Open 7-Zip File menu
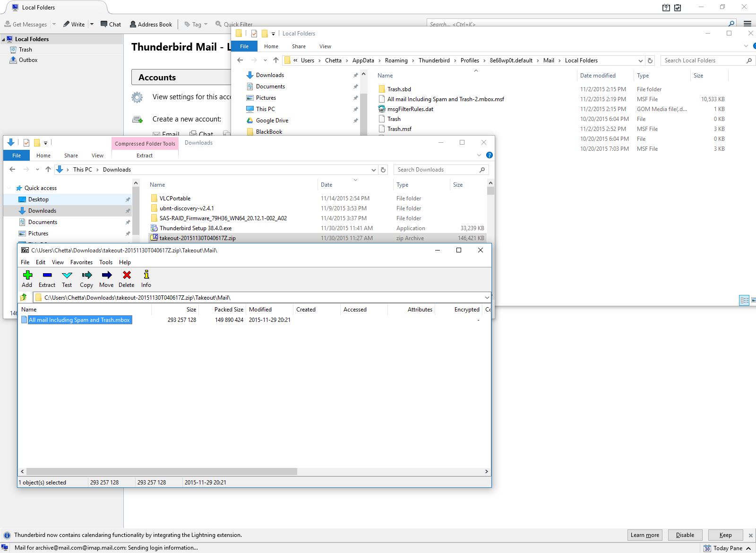 click(x=25, y=262)
